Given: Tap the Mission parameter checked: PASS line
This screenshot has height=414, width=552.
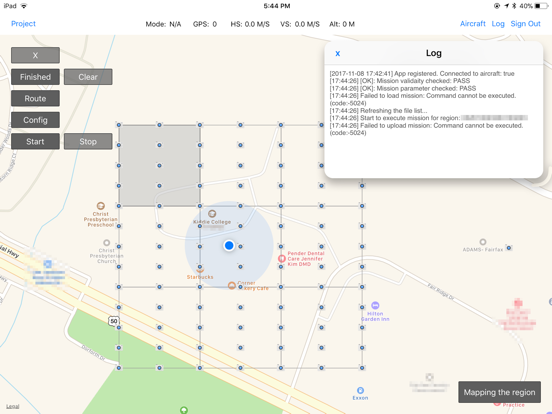Looking at the screenshot, I should tap(403, 88).
